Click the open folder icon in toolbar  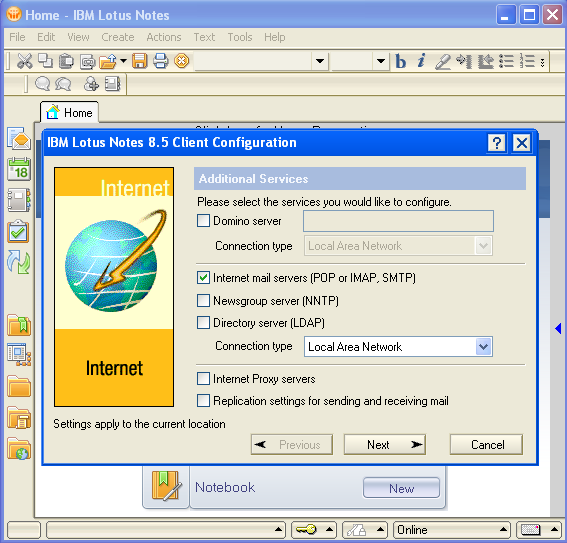coord(108,61)
